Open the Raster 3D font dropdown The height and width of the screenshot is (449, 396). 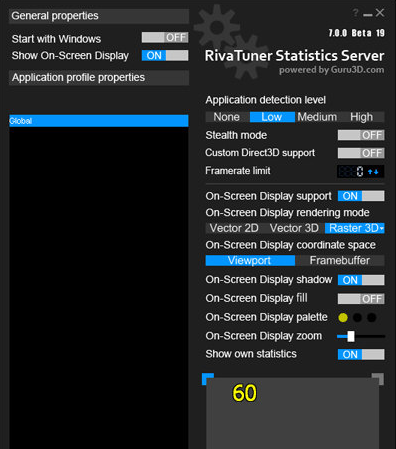(382, 229)
